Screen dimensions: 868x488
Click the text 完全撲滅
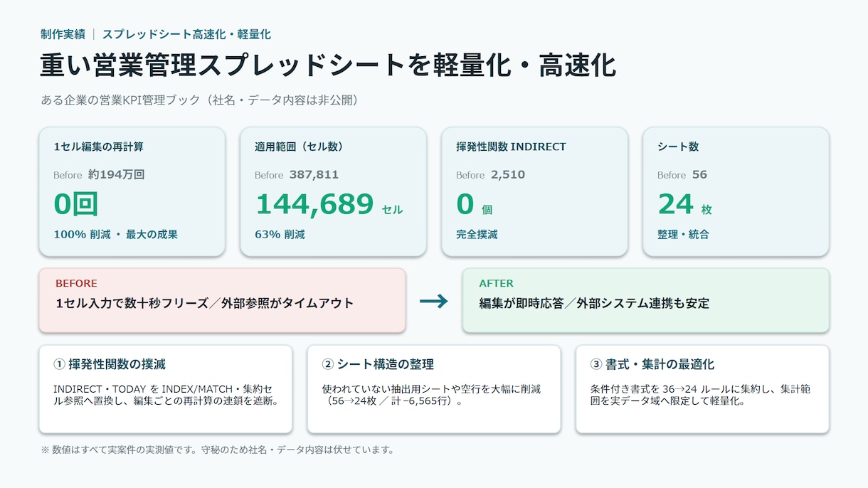pos(477,234)
